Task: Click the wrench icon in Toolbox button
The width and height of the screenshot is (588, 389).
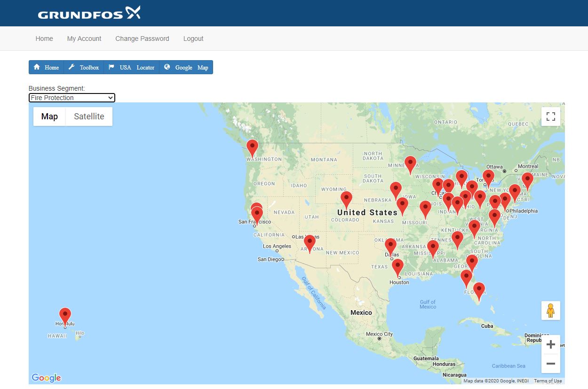Action: (x=72, y=67)
